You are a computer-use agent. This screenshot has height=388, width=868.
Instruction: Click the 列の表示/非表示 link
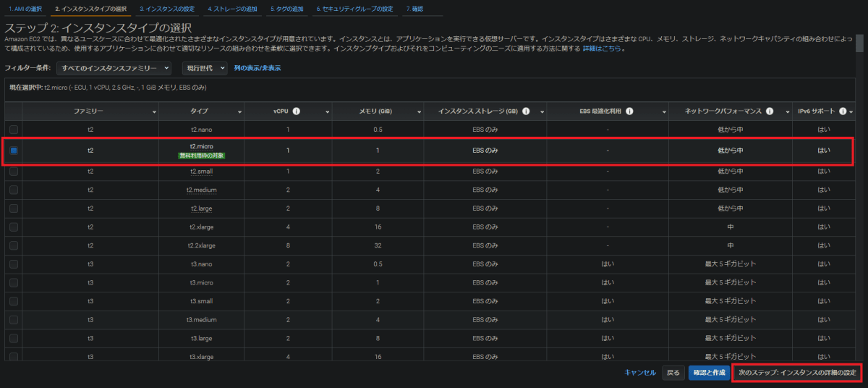pos(258,68)
